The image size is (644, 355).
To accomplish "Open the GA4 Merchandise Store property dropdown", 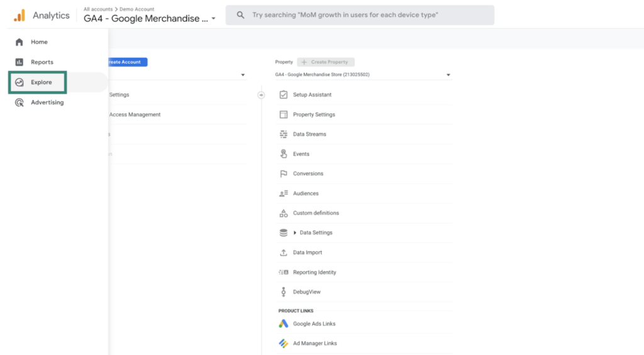I will tap(364, 75).
